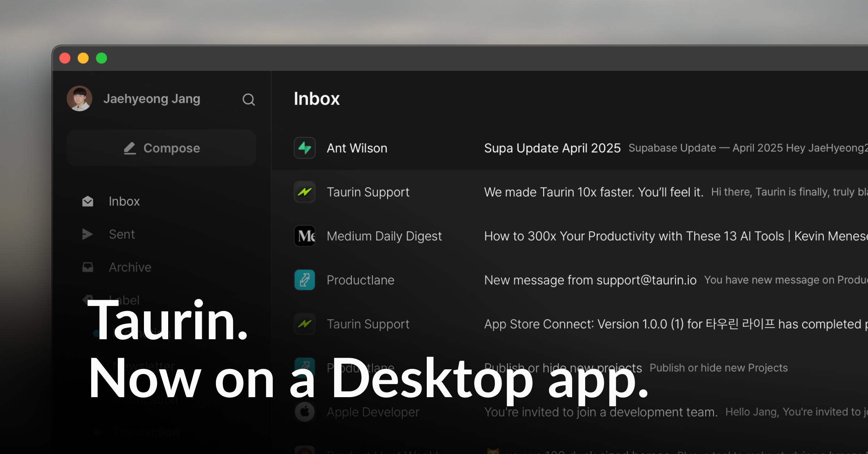Click the Inbox heading title
Viewport: 868px width, 454px height.
click(x=316, y=98)
